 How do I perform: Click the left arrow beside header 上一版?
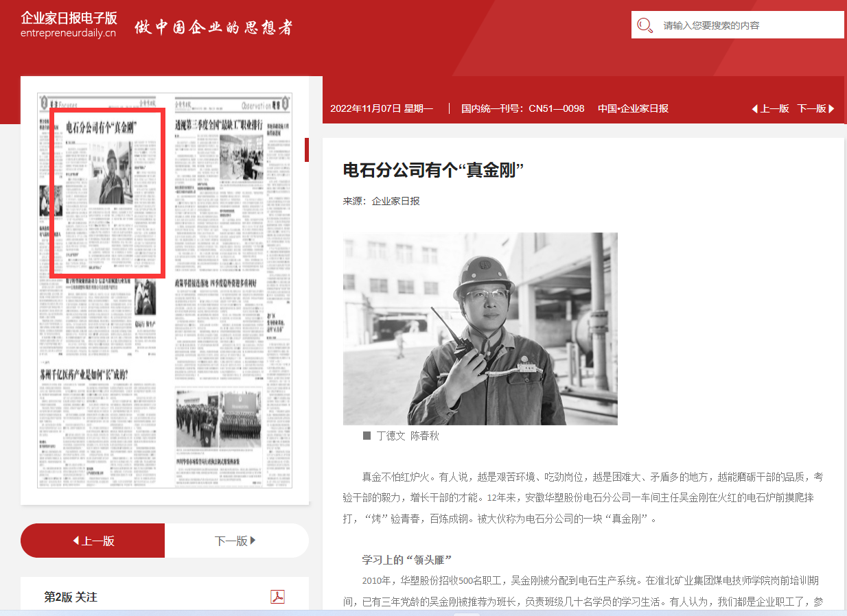(x=754, y=108)
